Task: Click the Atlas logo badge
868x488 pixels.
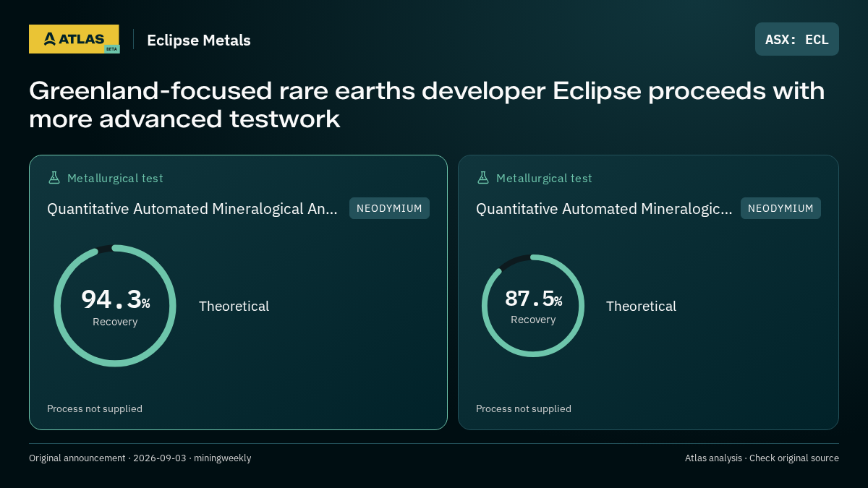Action: click(x=74, y=39)
